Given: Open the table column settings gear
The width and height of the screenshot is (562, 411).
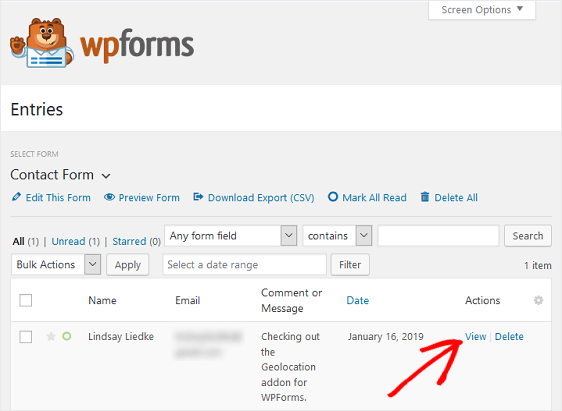Looking at the screenshot, I should pyautogui.click(x=538, y=300).
